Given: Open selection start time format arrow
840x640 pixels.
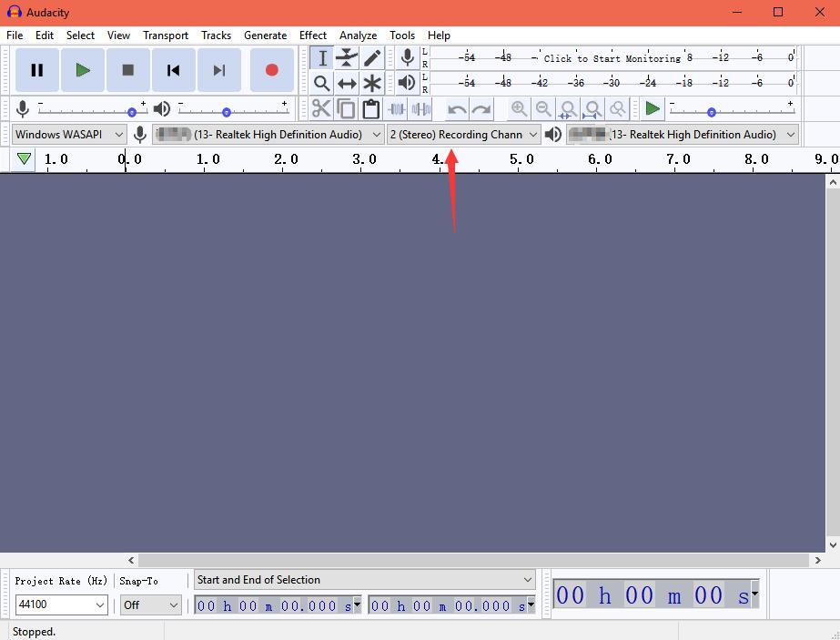Looking at the screenshot, I should coord(358,604).
